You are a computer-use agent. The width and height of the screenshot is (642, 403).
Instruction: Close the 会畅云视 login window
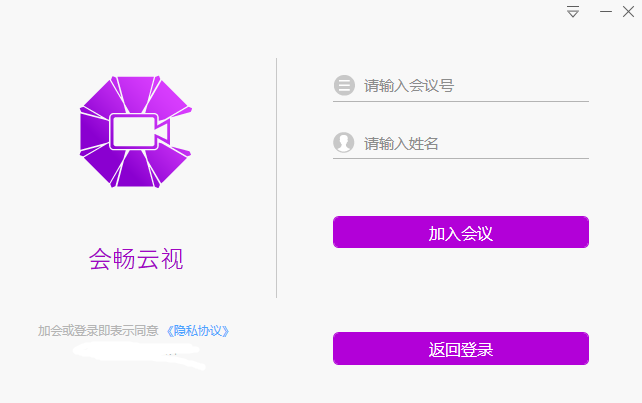tap(628, 11)
